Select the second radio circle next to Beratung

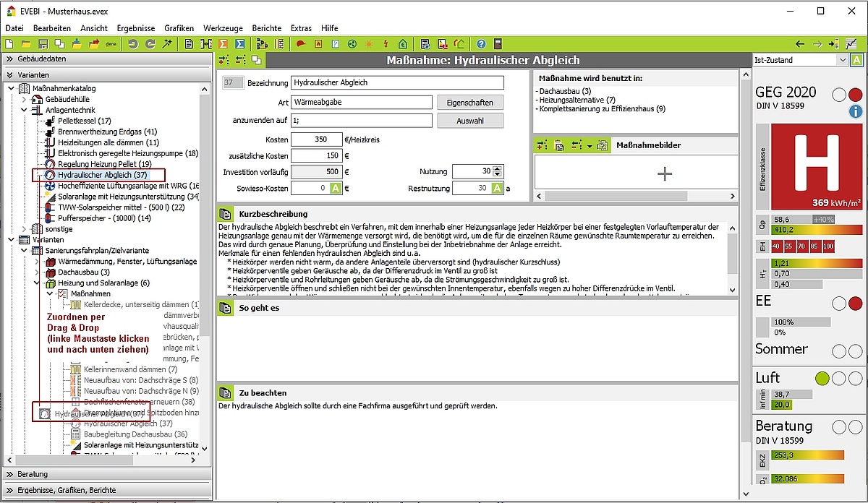pos(855,427)
